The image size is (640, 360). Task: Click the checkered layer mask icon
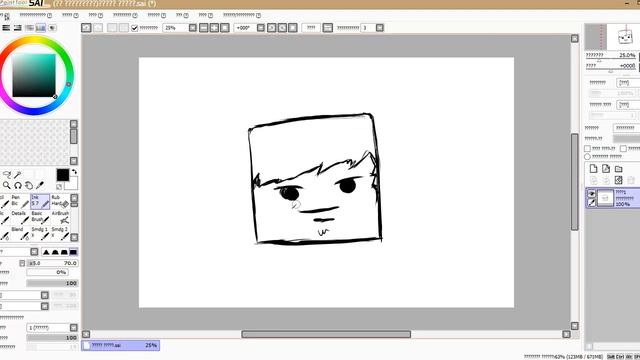point(619,180)
